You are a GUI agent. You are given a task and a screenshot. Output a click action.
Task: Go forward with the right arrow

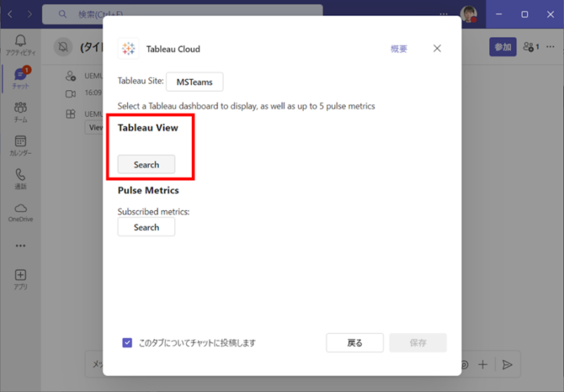pyautogui.click(x=30, y=14)
